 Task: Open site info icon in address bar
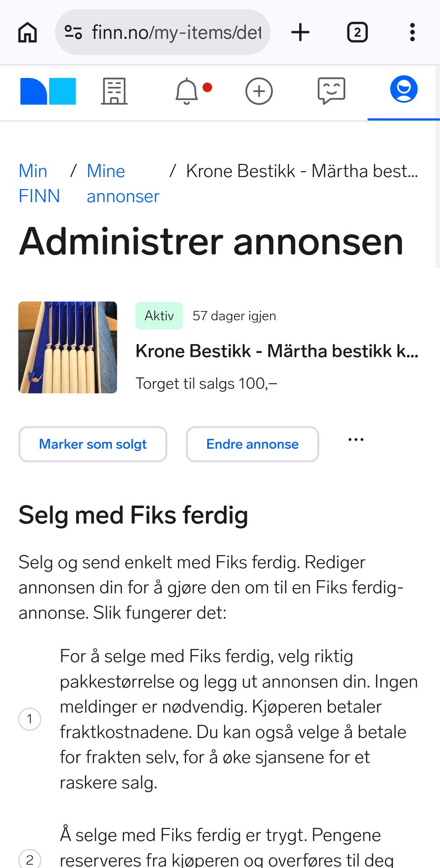(x=73, y=32)
